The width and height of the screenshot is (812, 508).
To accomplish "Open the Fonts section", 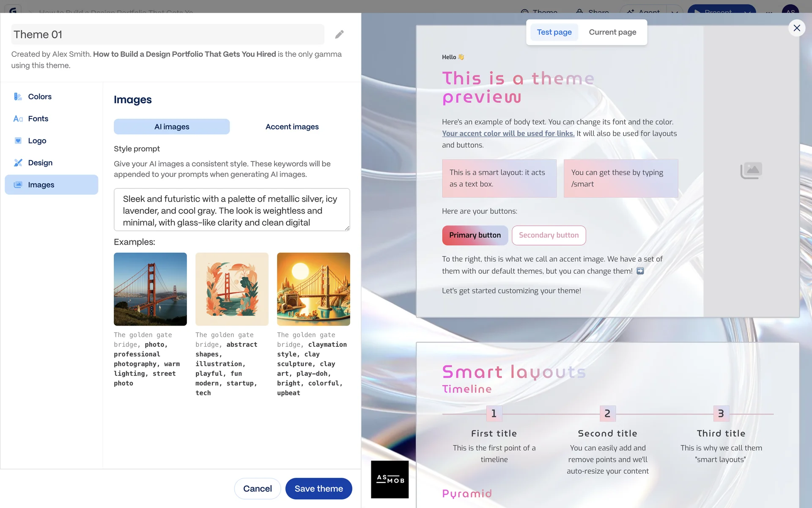I will point(38,119).
